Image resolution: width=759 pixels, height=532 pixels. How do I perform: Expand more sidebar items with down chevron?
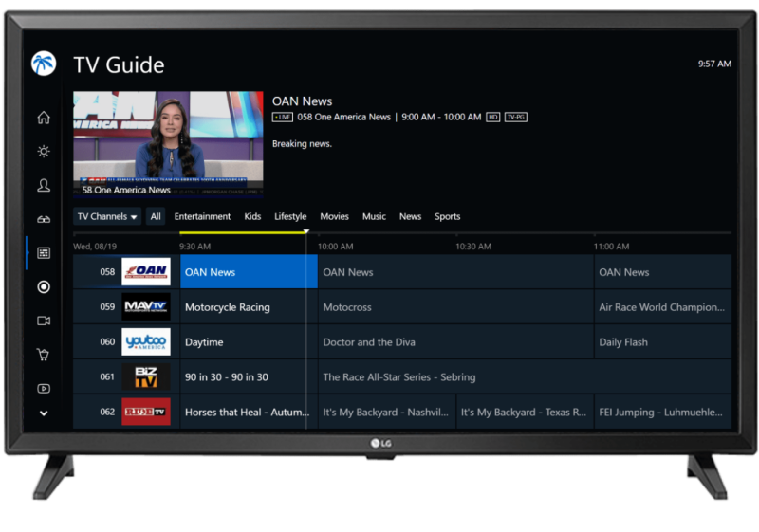coord(44,413)
